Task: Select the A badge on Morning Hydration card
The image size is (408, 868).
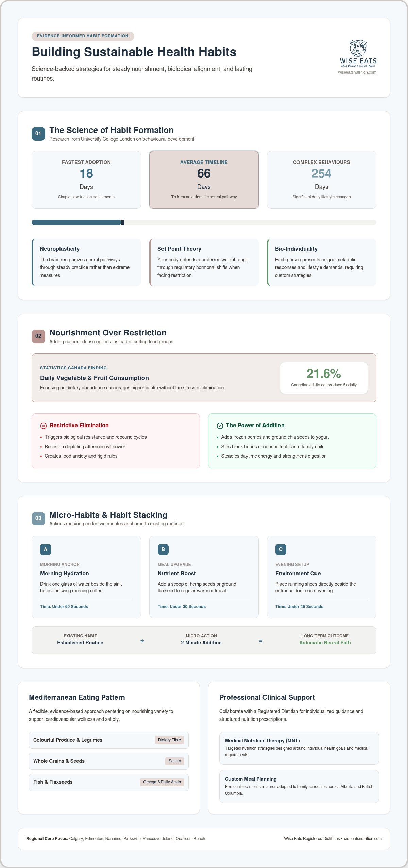Action: coord(46,549)
